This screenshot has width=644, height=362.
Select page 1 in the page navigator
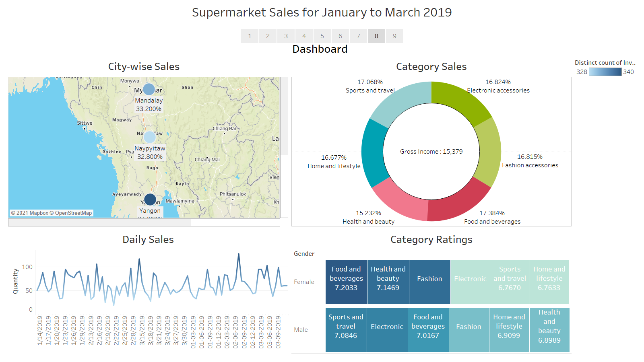[250, 36]
